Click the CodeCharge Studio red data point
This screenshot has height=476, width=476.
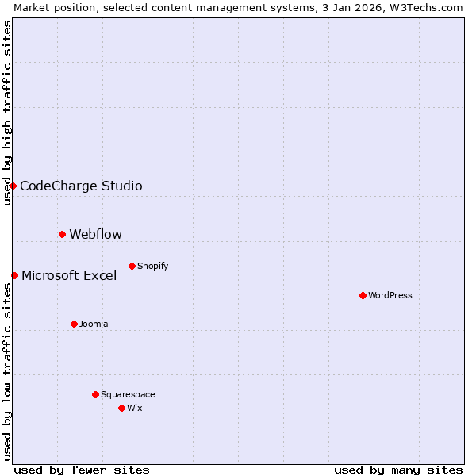coord(13,186)
